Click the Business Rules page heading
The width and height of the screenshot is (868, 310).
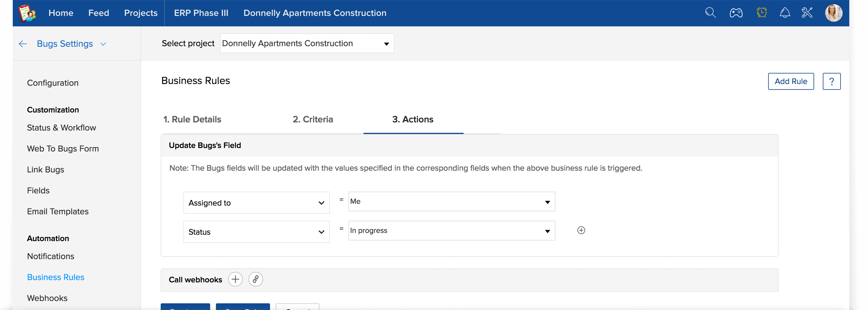195,81
